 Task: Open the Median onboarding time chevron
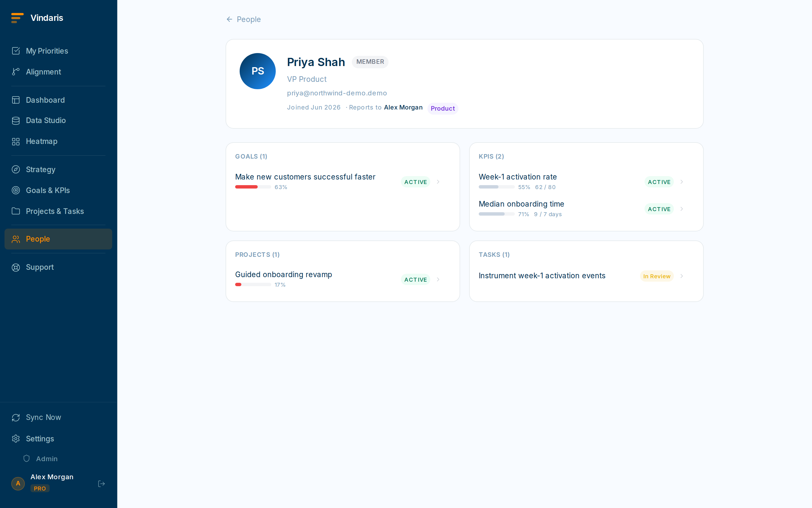point(681,209)
